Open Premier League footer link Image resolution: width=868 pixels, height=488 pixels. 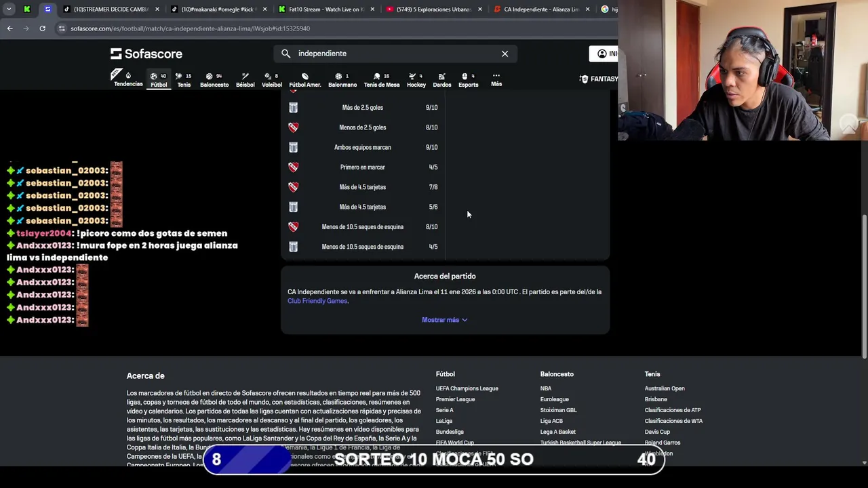[x=455, y=399]
